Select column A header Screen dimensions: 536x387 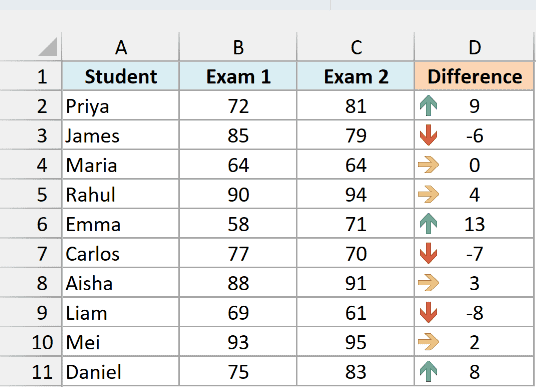(x=121, y=47)
